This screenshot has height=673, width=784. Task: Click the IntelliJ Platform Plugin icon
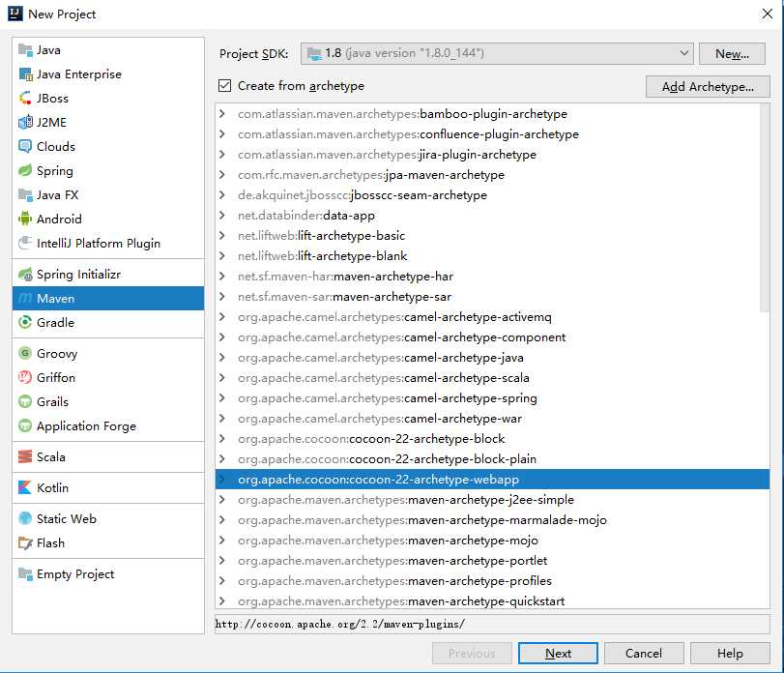coord(25,243)
